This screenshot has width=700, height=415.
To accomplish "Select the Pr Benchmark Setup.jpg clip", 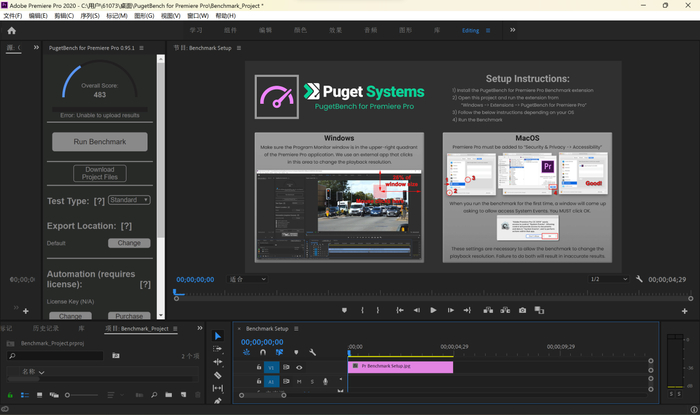I will pyautogui.click(x=400, y=367).
